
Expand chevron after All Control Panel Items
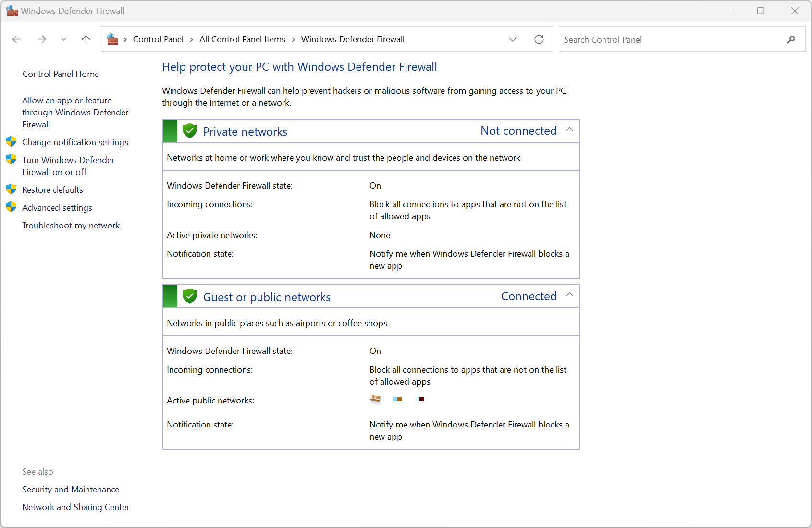coord(293,39)
